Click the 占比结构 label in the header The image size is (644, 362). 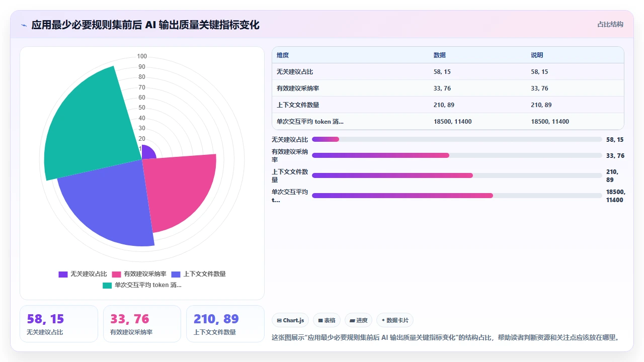click(x=610, y=24)
